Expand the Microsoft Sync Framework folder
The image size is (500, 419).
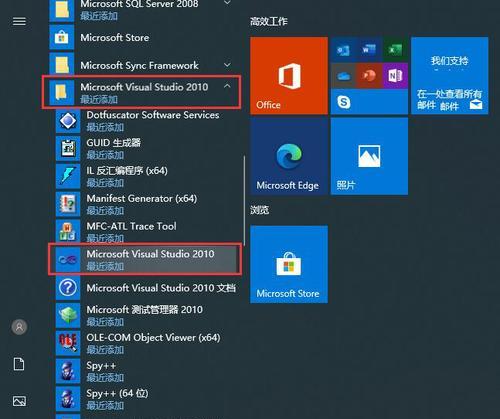click(227, 64)
